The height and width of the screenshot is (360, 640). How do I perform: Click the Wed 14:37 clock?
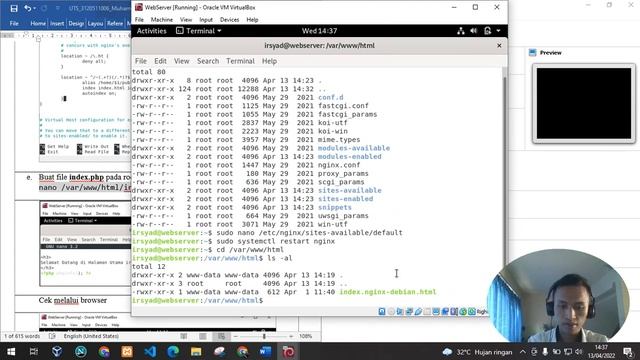point(319,31)
